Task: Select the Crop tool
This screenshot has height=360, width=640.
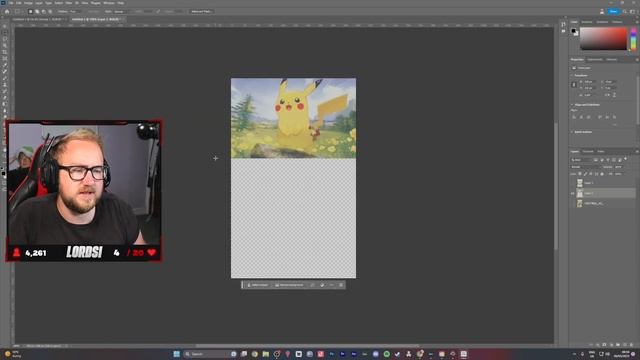Action: point(5,52)
